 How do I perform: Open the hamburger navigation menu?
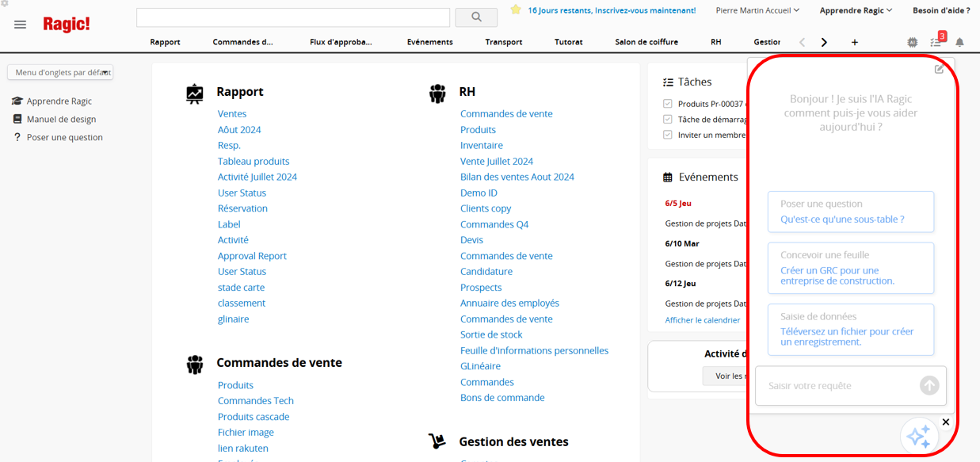tap(21, 25)
